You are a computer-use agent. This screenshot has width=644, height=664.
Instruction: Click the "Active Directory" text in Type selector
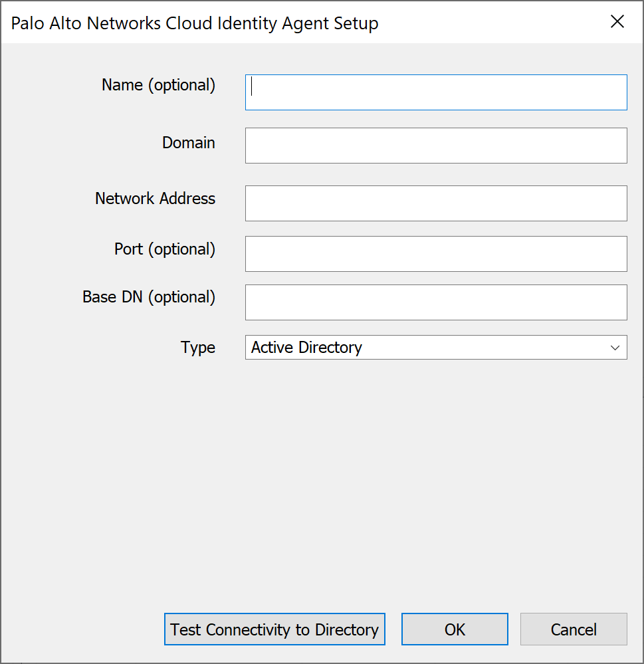[306, 348]
